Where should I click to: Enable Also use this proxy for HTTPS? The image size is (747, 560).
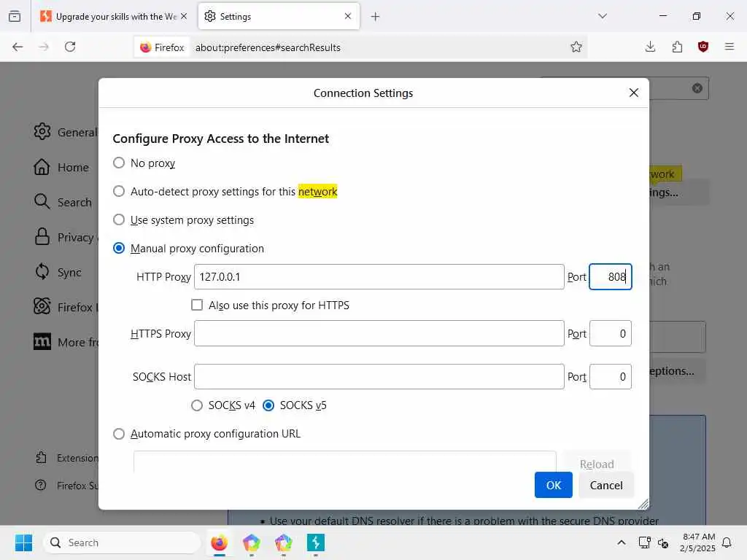point(197,305)
